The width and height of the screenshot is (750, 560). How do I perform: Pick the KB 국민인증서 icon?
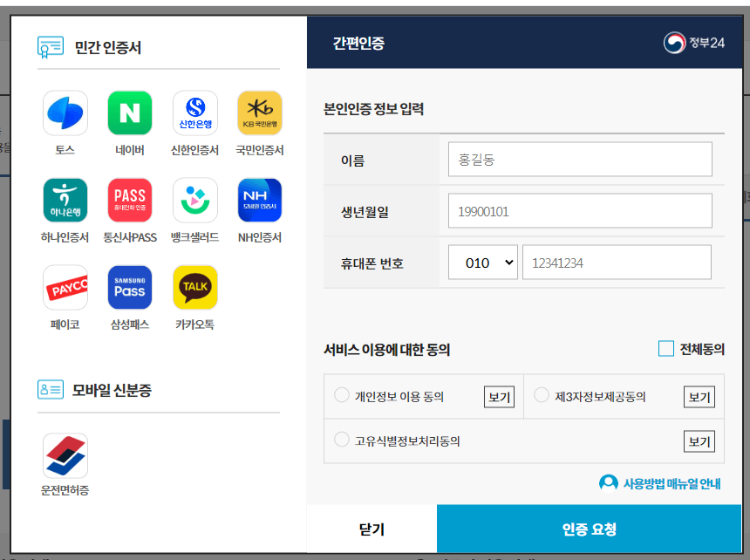click(x=259, y=112)
